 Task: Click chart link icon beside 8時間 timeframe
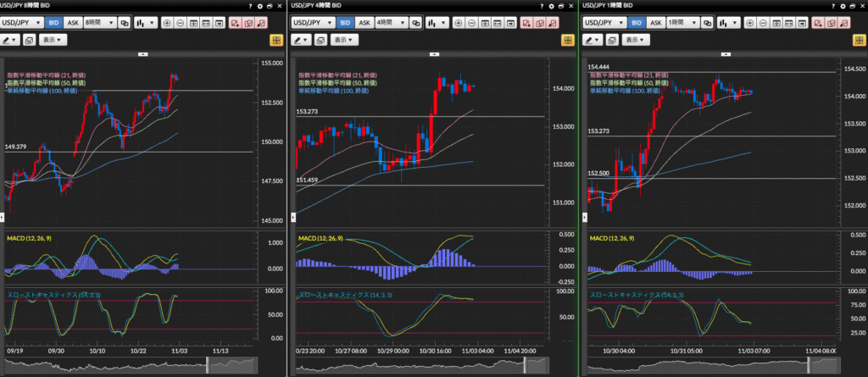(123, 23)
